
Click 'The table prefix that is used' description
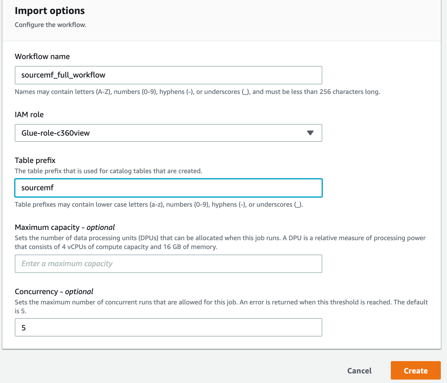(x=108, y=171)
